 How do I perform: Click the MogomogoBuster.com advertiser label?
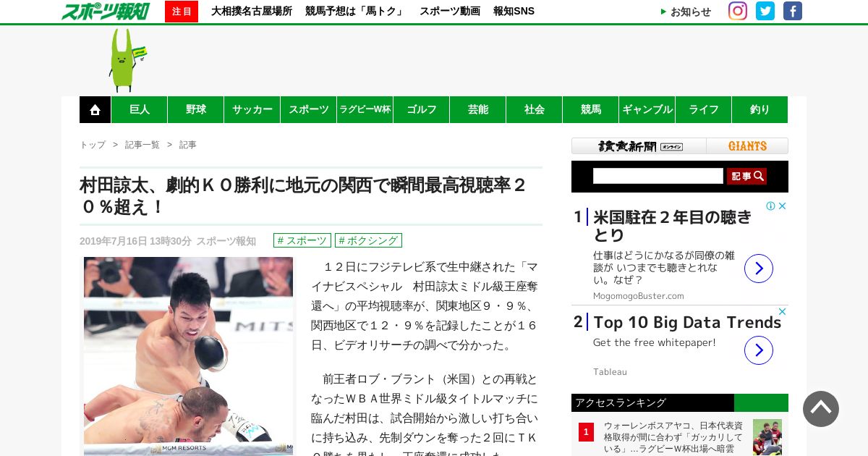coord(638,296)
